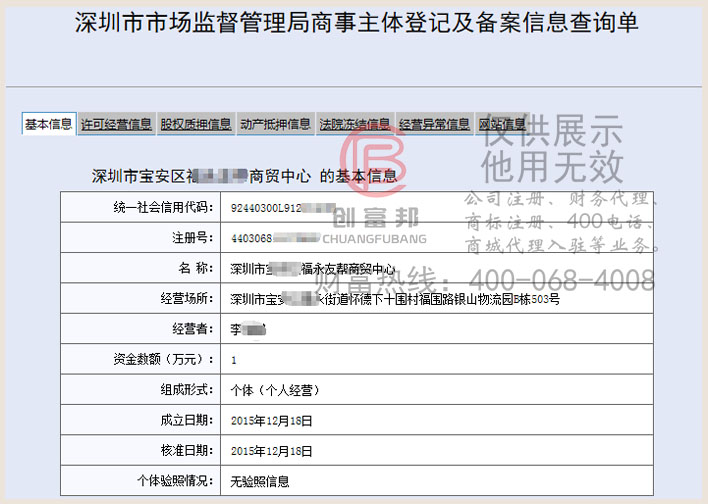Click the page title 深圳市市场监督管理局商事主体登记及备案信息查询单

click(x=356, y=22)
